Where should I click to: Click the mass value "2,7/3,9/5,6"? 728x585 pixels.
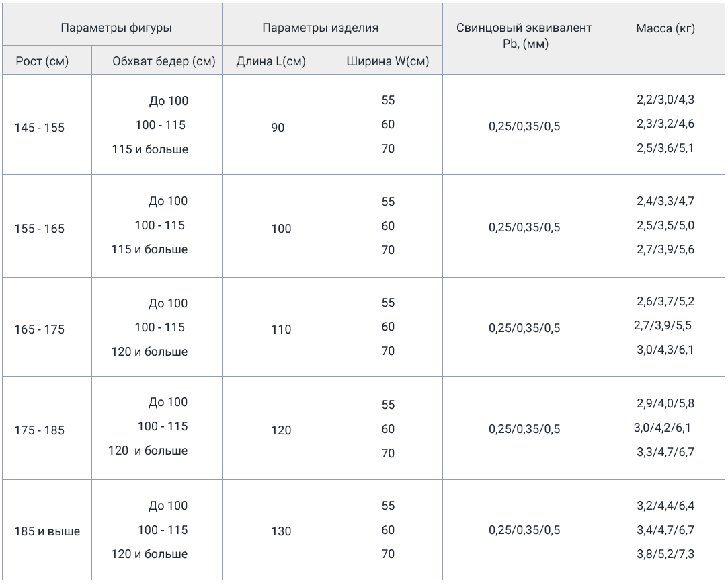tap(665, 249)
